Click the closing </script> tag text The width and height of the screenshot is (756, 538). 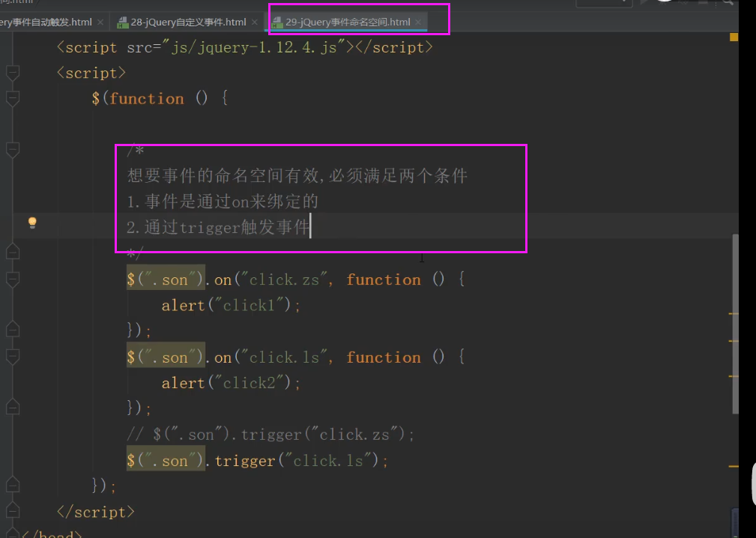click(x=95, y=512)
